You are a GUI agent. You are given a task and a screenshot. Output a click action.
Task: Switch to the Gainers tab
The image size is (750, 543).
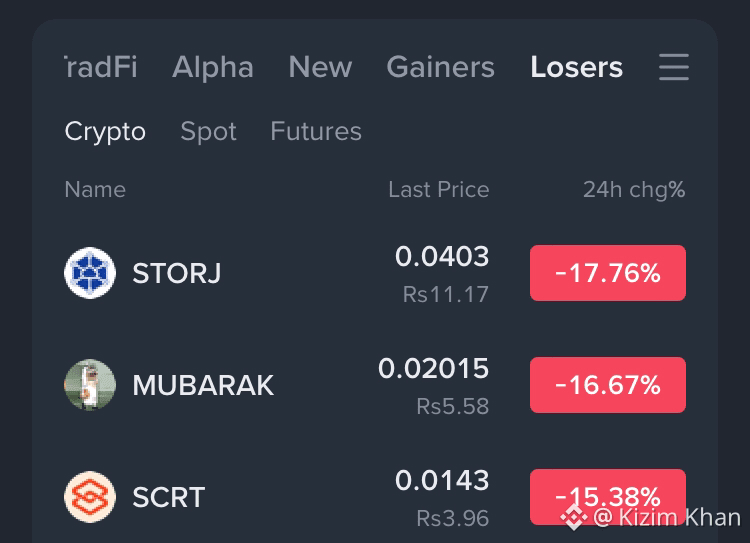pyautogui.click(x=440, y=67)
